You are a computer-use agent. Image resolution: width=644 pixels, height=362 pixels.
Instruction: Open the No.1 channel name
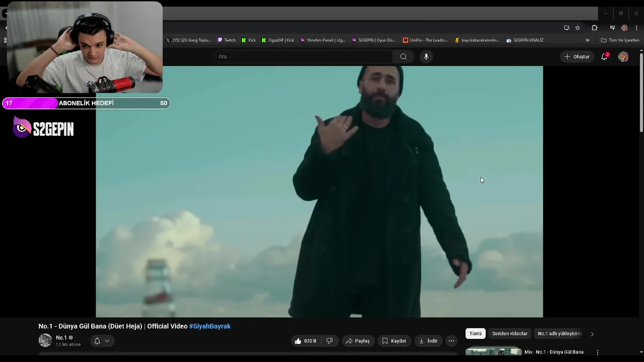point(61,338)
